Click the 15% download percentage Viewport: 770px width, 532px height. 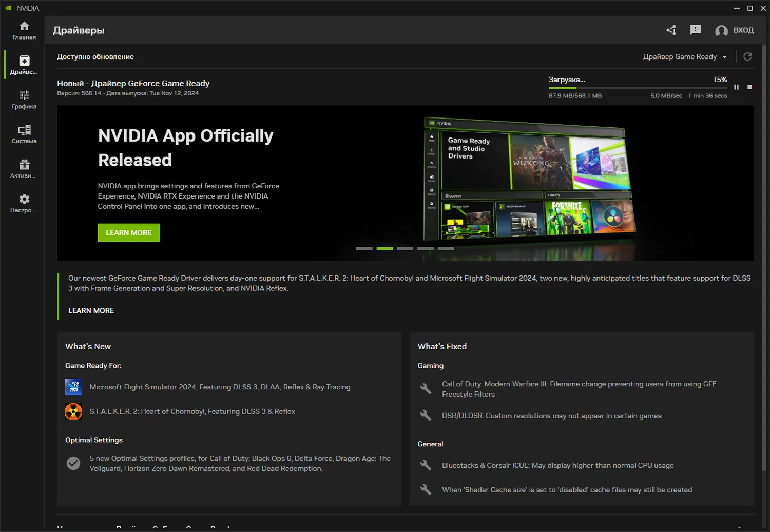pos(720,80)
